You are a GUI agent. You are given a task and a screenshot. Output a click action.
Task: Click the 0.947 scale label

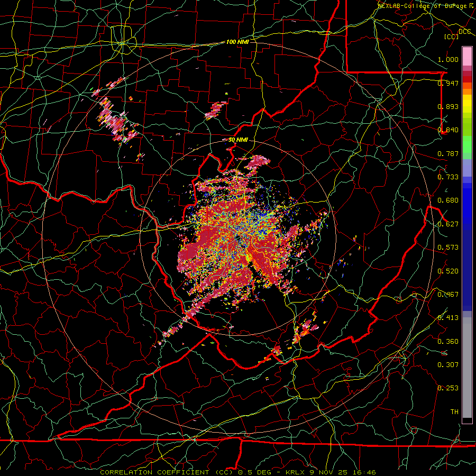[448, 83]
